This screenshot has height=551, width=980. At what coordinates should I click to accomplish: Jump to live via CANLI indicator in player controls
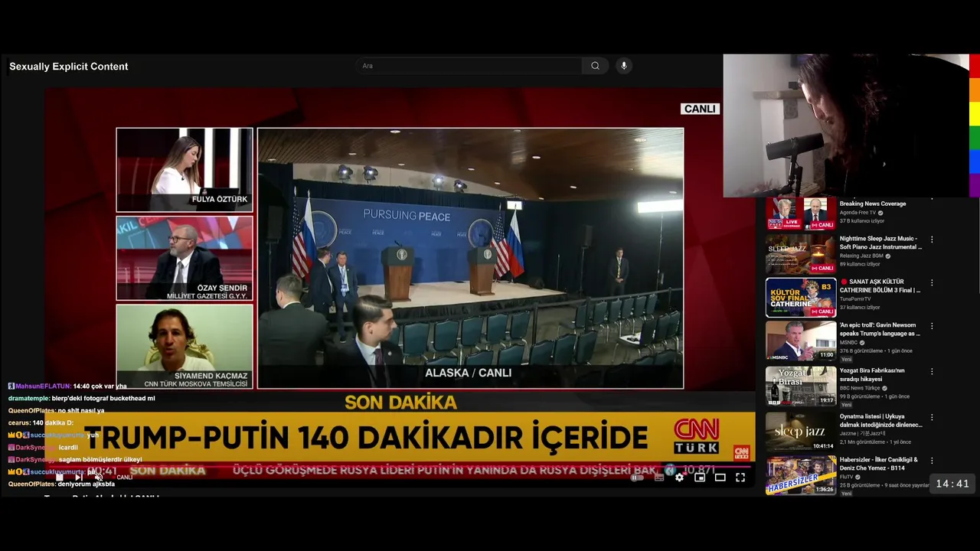click(123, 478)
